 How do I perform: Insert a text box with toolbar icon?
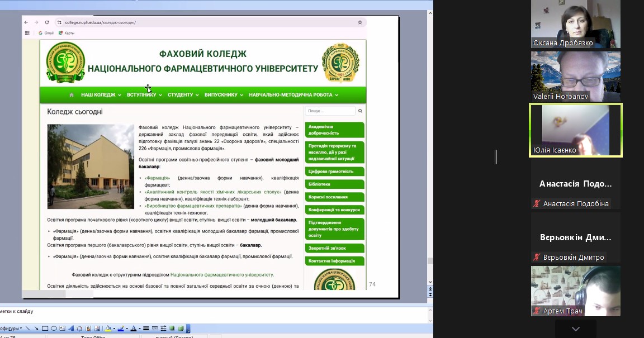pyautogui.click(x=63, y=329)
